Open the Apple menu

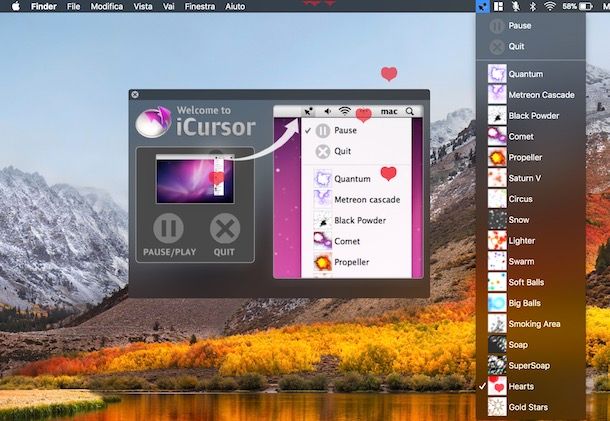16,6
